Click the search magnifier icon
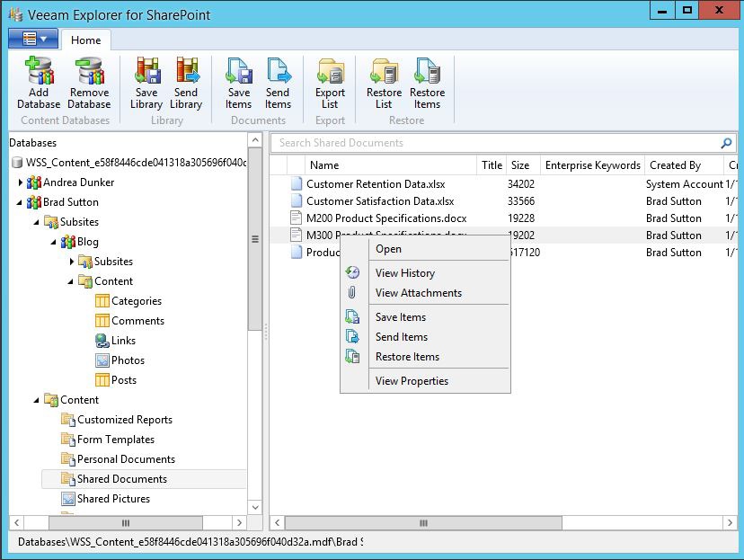 point(726,143)
